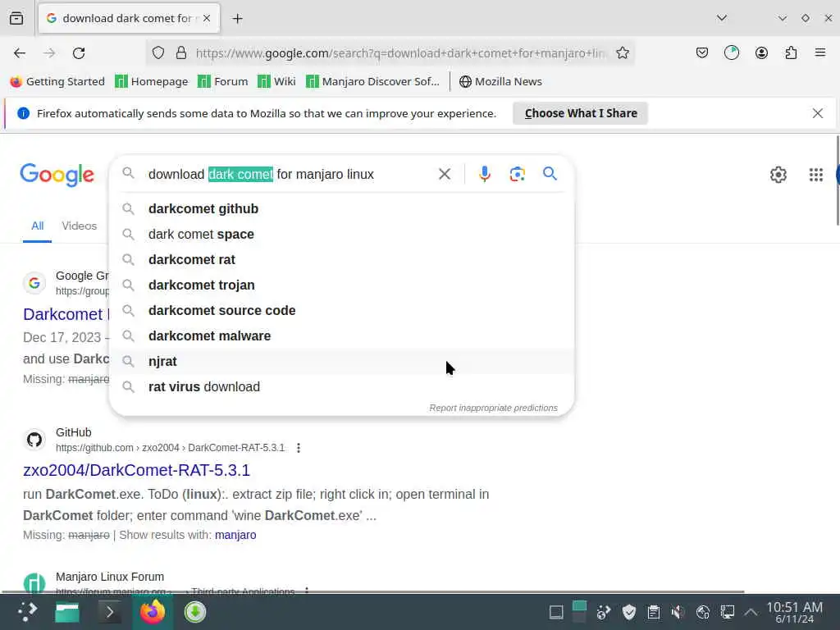Pick the darkcomet malware suggestion
Viewport: 840px width, 630px height.
click(342, 336)
